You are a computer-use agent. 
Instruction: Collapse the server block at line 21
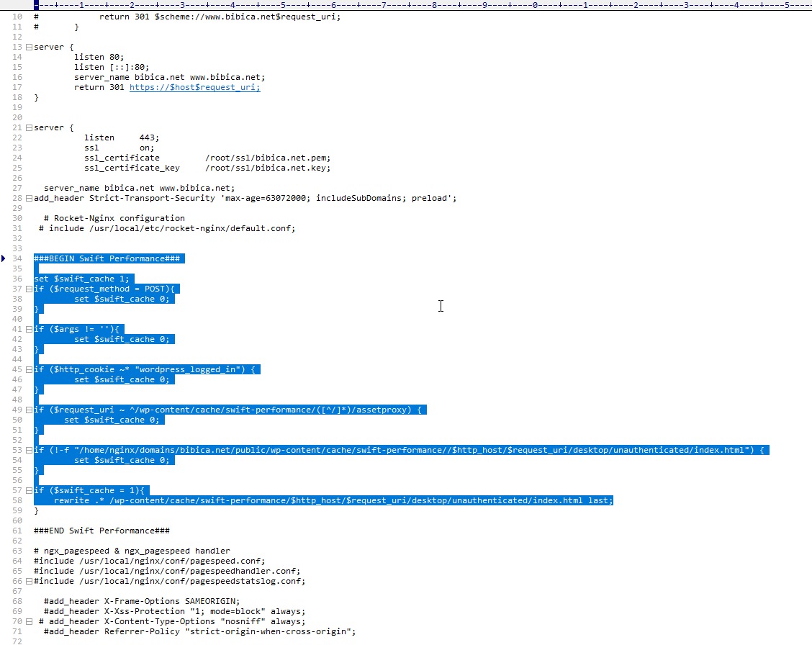point(29,128)
